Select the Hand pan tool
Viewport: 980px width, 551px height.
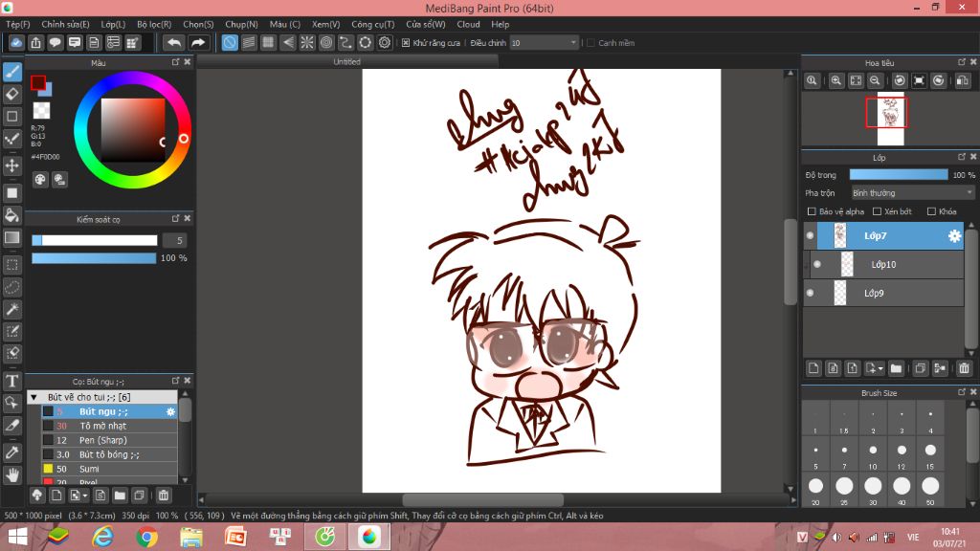11,475
